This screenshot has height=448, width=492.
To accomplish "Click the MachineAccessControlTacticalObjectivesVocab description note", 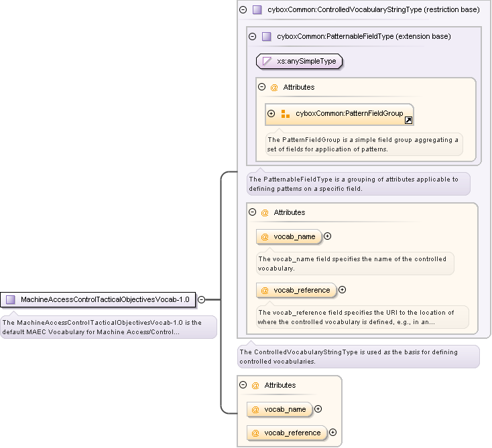I will click(108, 327).
